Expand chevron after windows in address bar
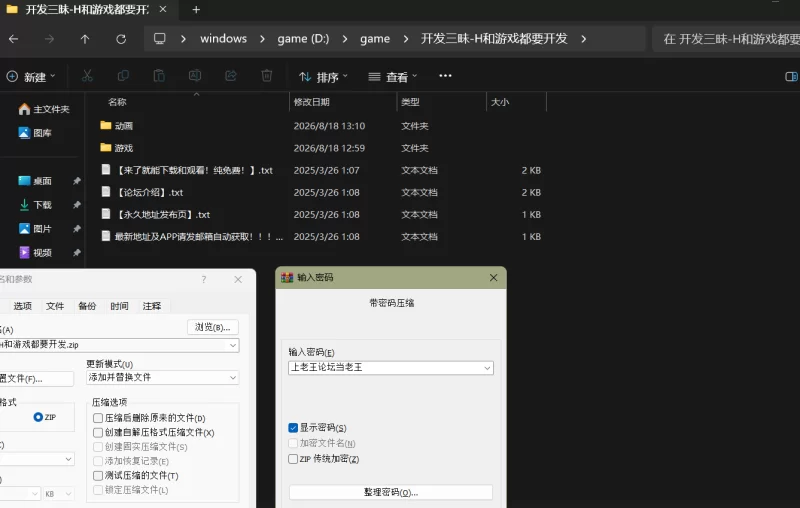 tap(262, 39)
